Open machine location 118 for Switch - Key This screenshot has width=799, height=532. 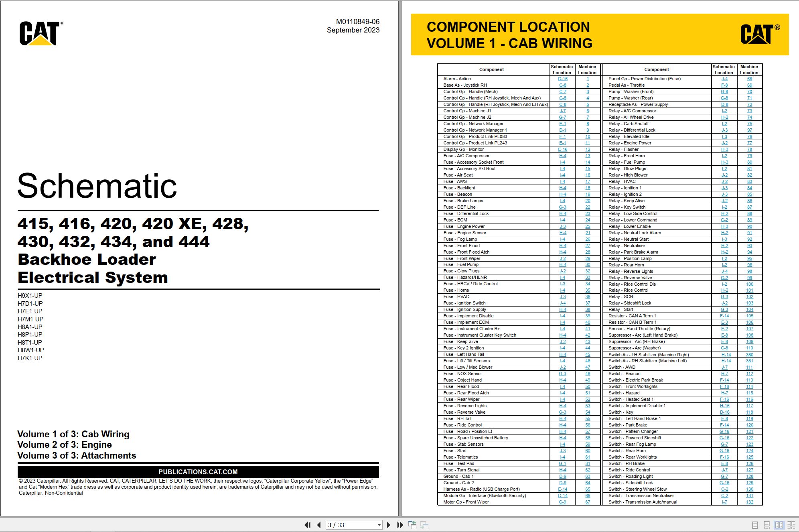(750, 412)
